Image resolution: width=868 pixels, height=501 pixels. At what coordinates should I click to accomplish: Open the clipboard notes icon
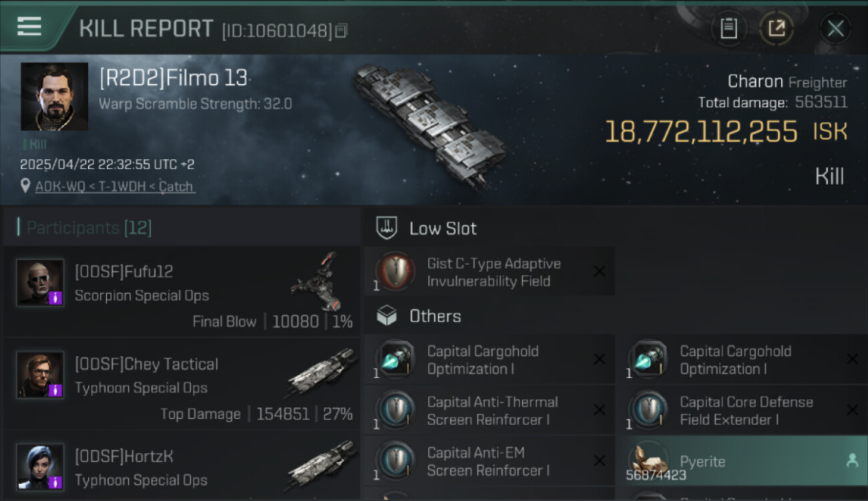pyautogui.click(x=728, y=29)
